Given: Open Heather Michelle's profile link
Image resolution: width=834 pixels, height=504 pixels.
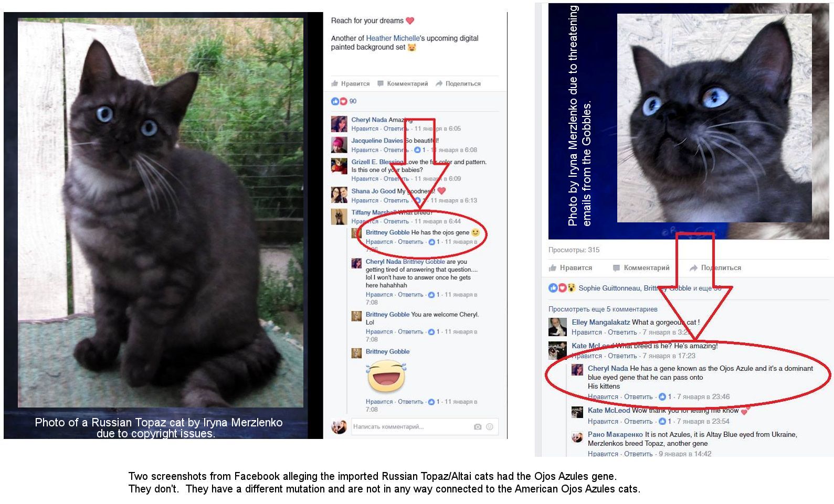Looking at the screenshot, I should coord(393,38).
